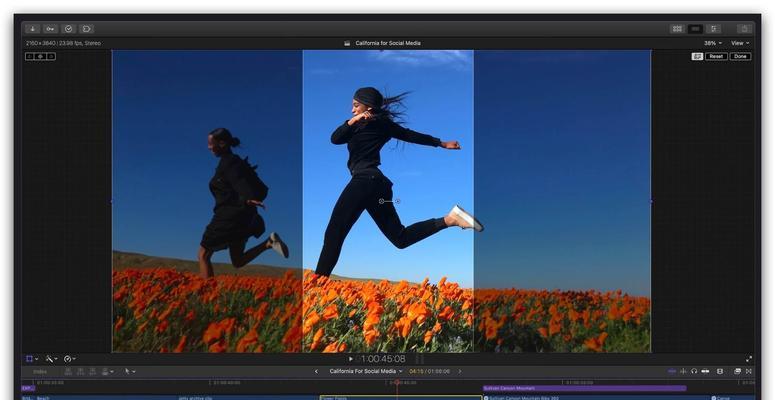Open the retime speedometer menu
Image resolution: width=775 pixels, height=400 pixels.
click(68, 358)
